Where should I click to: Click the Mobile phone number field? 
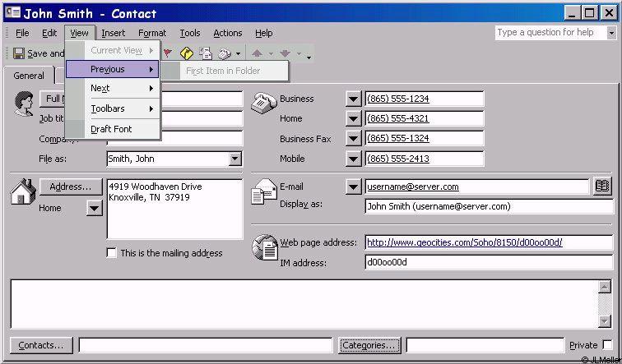click(x=424, y=159)
